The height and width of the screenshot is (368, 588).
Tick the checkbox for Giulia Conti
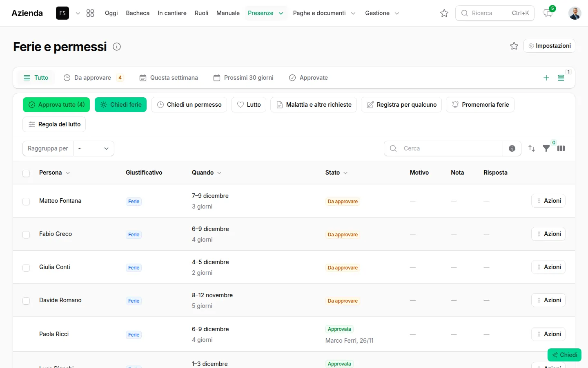coord(26,267)
